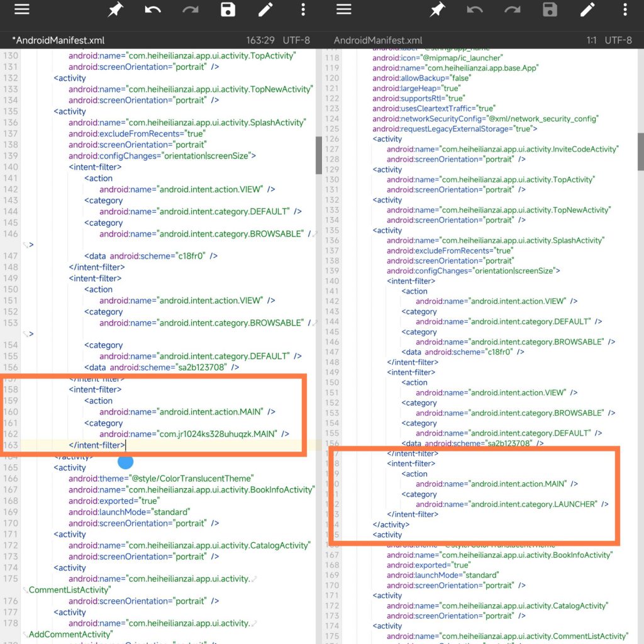Tap the blue text cursor handle
The width and height of the screenshot is (644, 644).
126,464
